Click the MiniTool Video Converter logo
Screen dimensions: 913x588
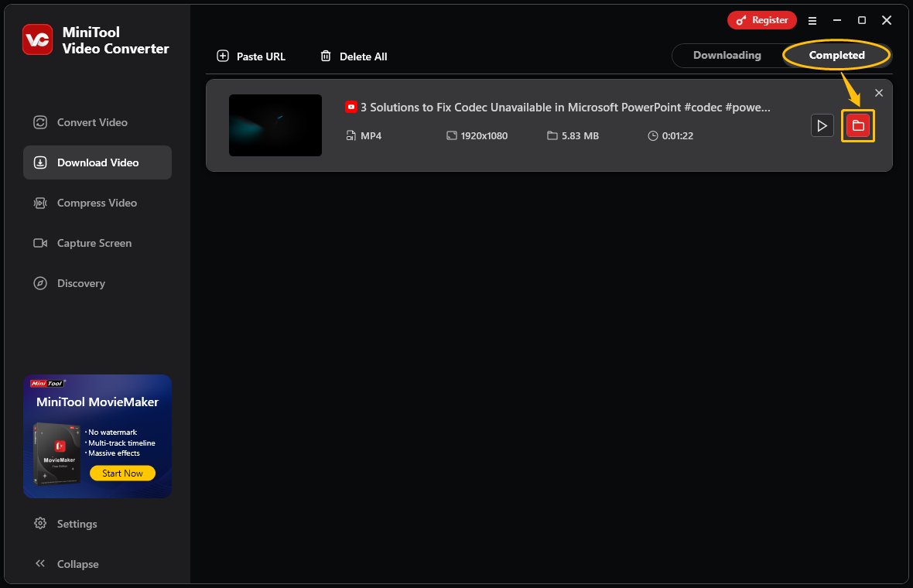(x=38, y=39)
